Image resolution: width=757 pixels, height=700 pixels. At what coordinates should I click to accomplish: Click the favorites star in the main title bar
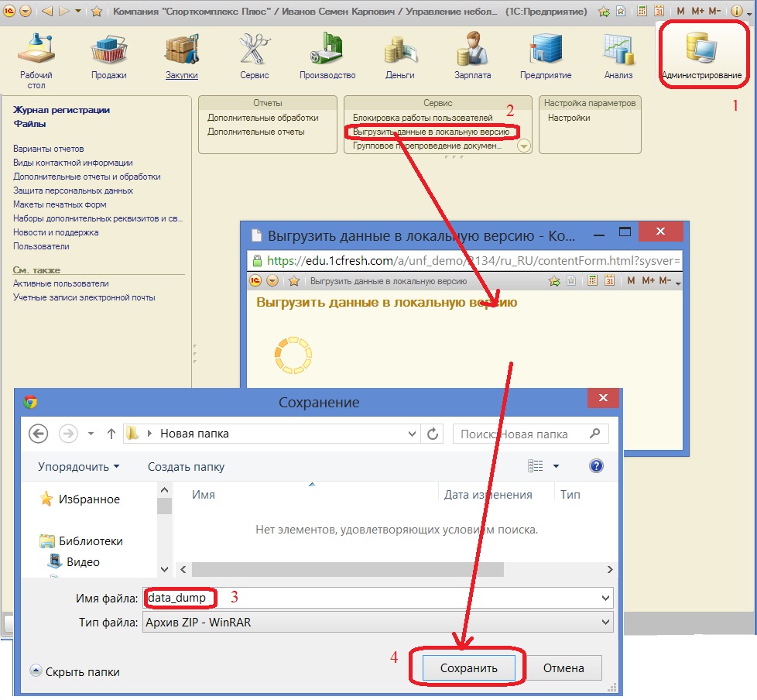pyautogui.click(x=96, y=11)
